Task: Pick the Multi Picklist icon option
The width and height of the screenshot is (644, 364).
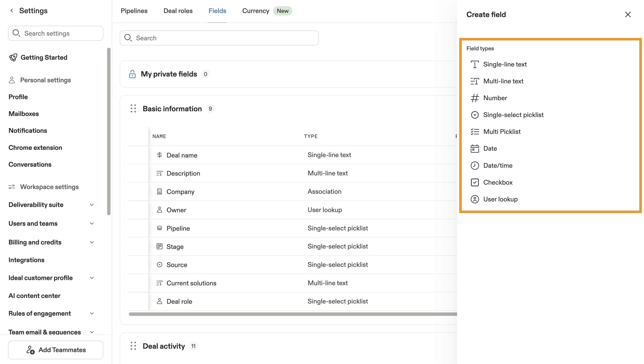Action: tap(475, 132)
